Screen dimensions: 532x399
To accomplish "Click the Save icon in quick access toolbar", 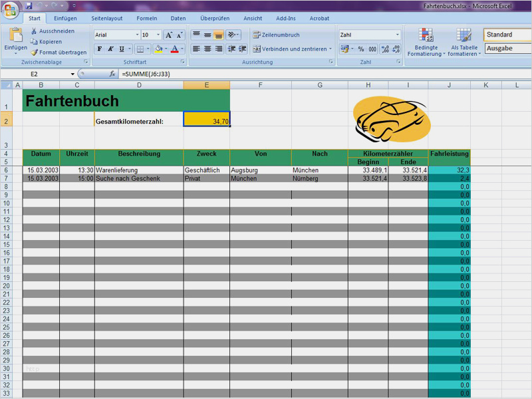I will pos(29,5).
